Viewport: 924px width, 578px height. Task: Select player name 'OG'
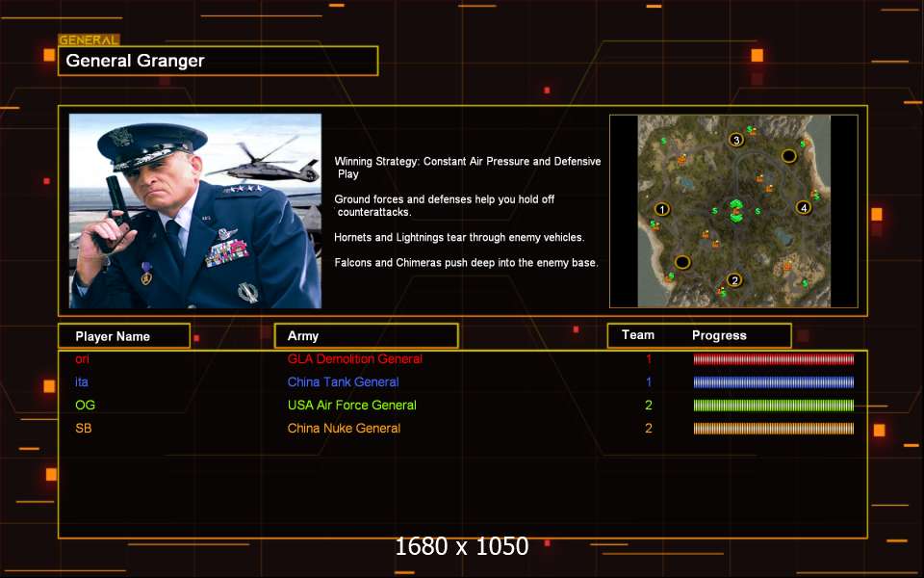[85, 406]
